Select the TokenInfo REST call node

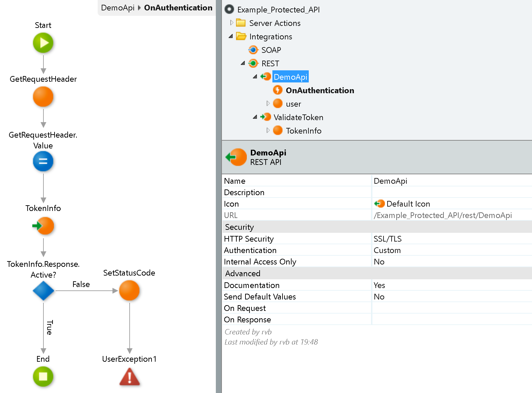pos(43,226)
